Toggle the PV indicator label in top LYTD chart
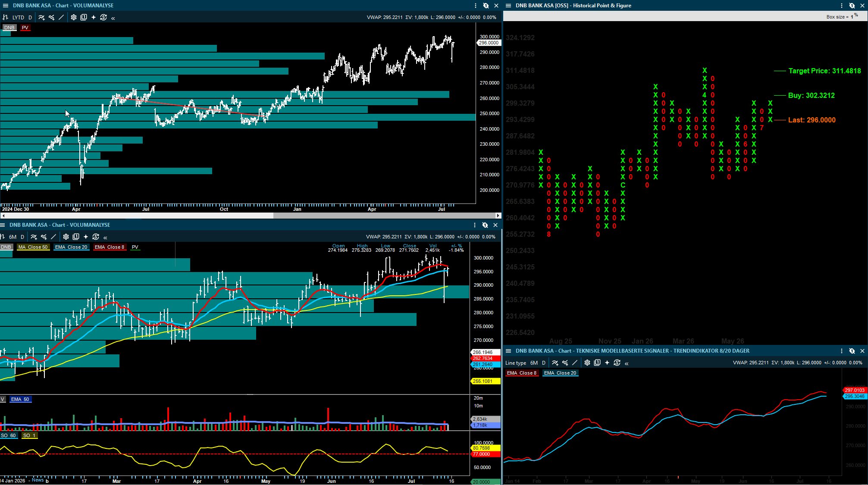868x485 pixels. pos(25,28)
